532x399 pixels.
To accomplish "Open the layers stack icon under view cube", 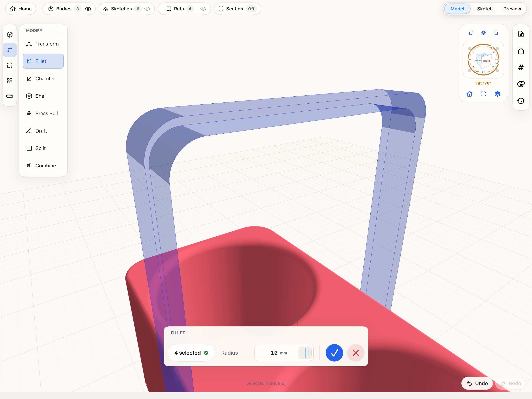I will [x=498, y=94].
